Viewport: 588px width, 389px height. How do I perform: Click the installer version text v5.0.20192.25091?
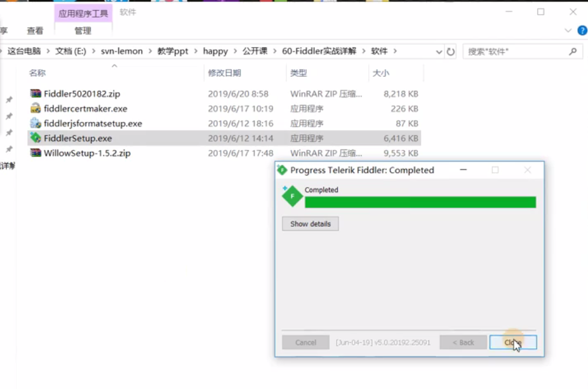403,343
